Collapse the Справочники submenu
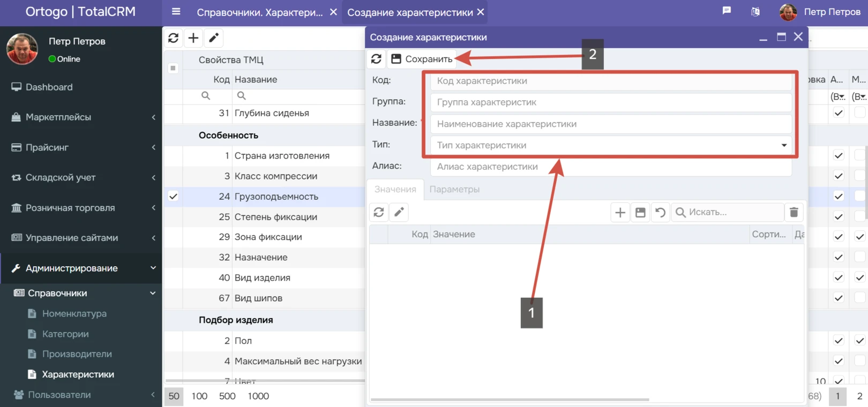Image resolution: width=868 pixels, height=407 pixels. click(81, 293)
